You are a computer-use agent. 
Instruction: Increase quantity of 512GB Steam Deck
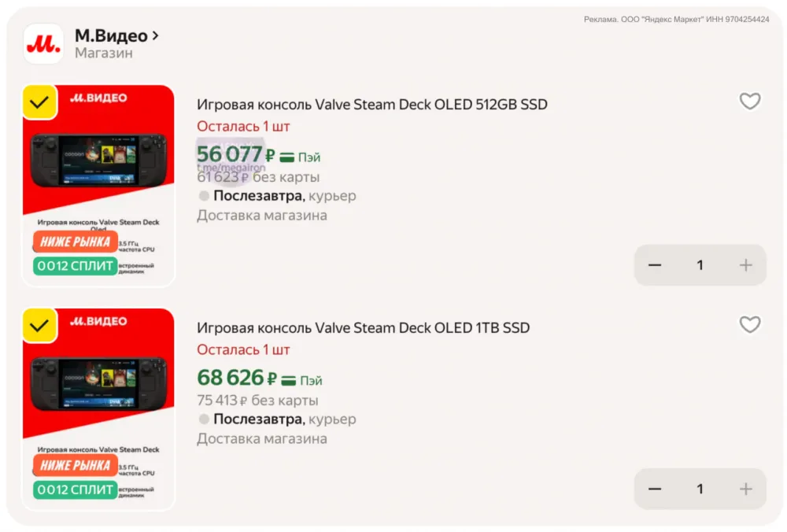point(745,265)
